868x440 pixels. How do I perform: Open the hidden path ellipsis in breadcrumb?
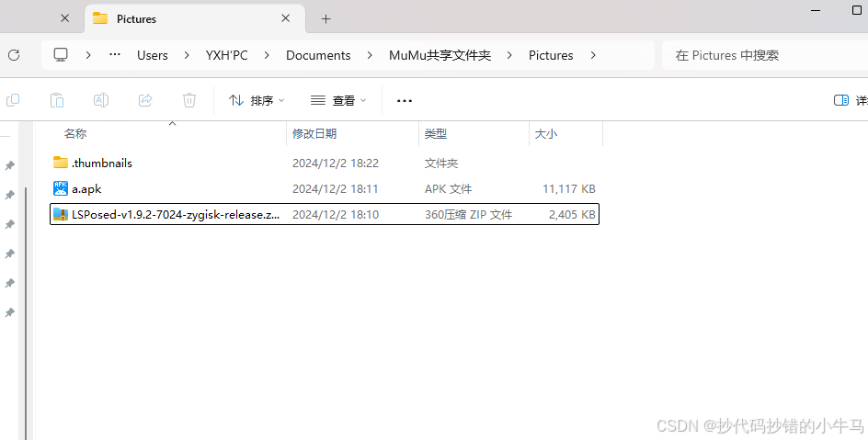115,55
